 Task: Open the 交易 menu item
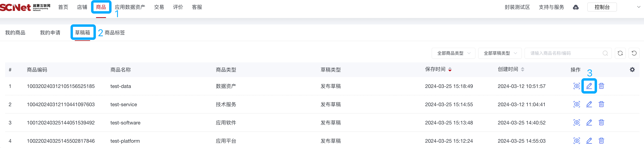(x=159, y=7)
